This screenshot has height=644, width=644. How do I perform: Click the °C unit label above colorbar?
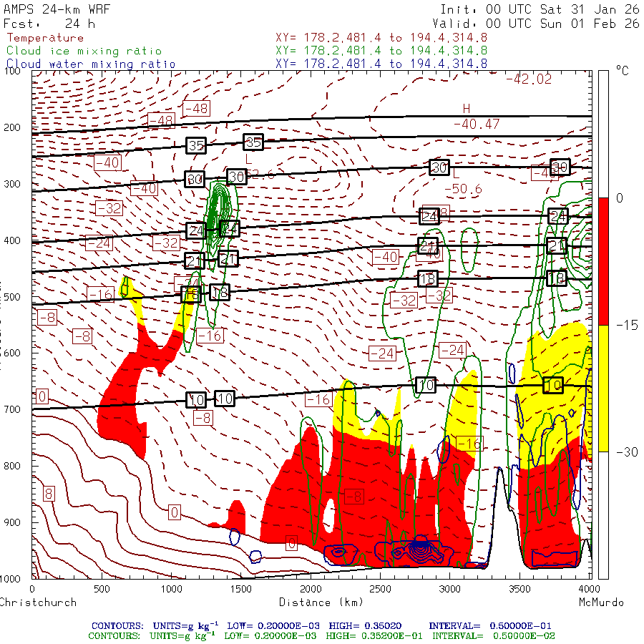point(622,71)
